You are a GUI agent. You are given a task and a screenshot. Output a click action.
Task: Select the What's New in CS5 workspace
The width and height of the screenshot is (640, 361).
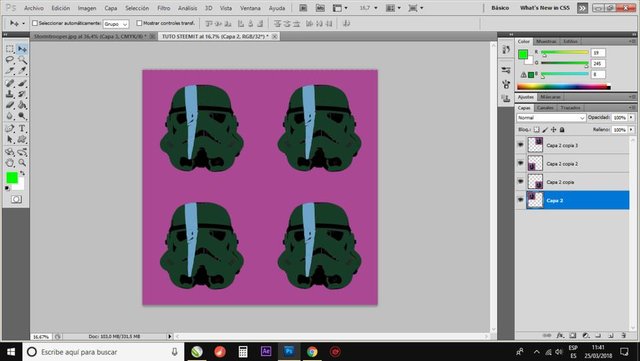coord(544,8)
